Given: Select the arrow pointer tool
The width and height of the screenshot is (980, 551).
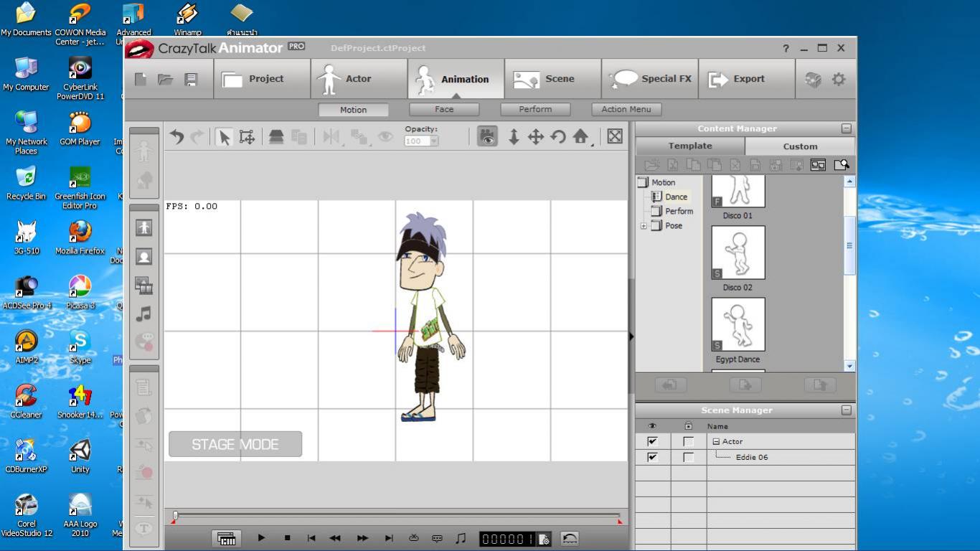Looking at the screenshot, I should 224,137.
